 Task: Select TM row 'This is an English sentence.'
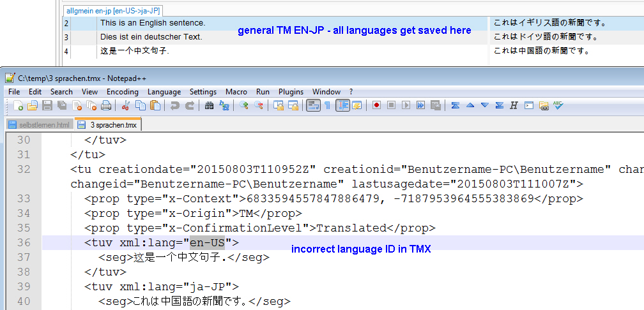(x=153, y=23)
